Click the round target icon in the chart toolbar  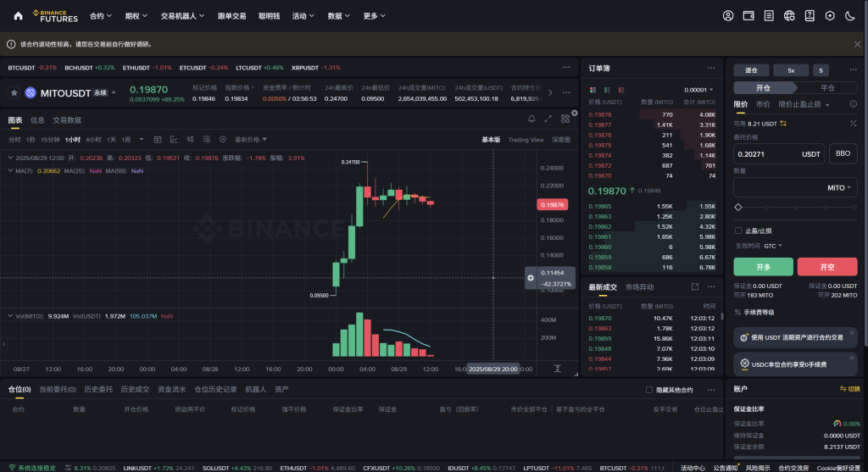tap(223, 140)
